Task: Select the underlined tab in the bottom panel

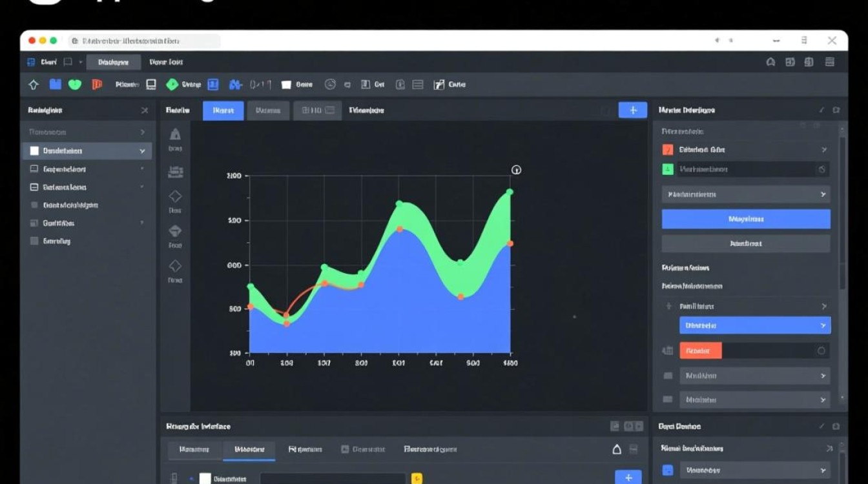Action: point(249,449)
